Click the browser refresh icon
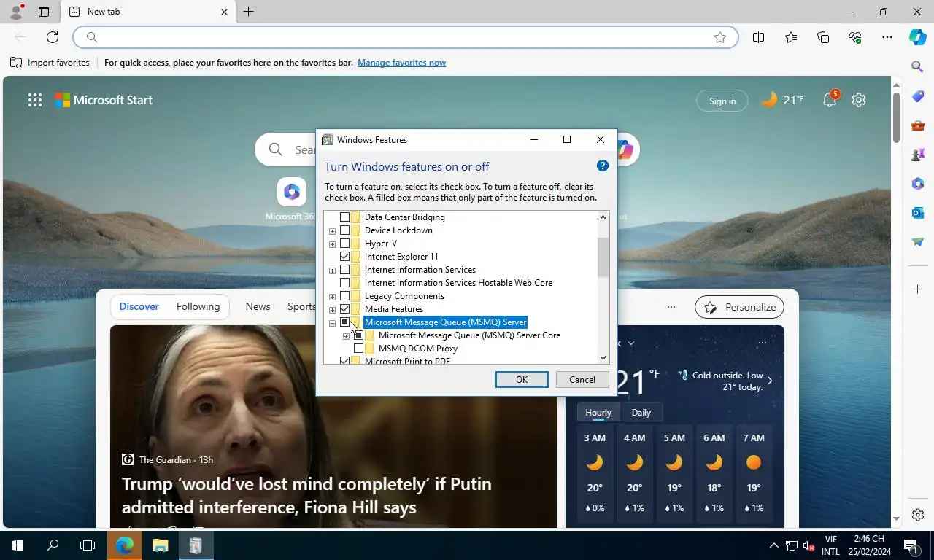Screen dimensions: 934x560 pos(53,37)
